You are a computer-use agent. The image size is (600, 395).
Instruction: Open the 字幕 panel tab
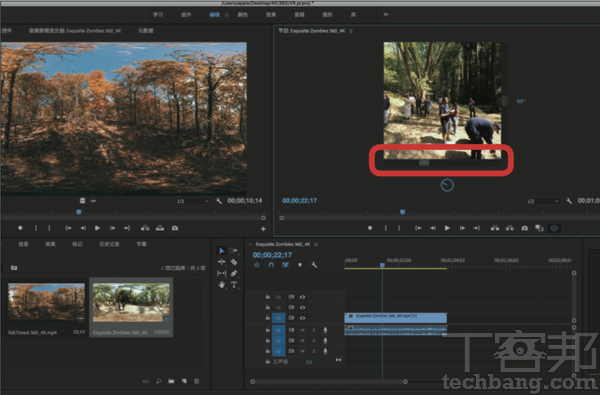coord(141,244)
